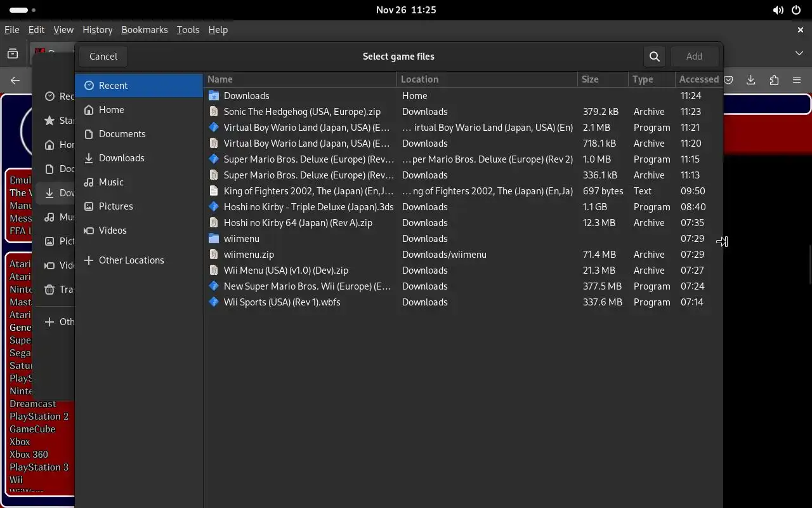Viewport: 812px width, 508px height.
Task: Click the Recent clock icon in sidebar
Action: tap(89, 85)
